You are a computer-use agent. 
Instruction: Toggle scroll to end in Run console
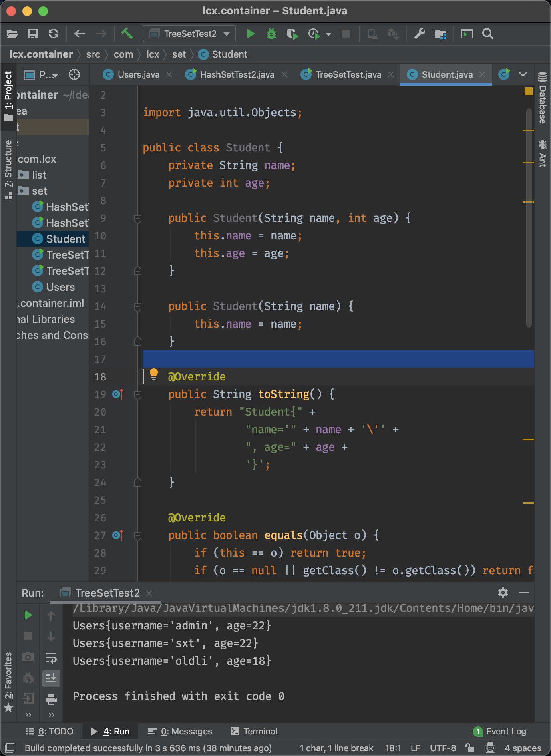point(51,678)
